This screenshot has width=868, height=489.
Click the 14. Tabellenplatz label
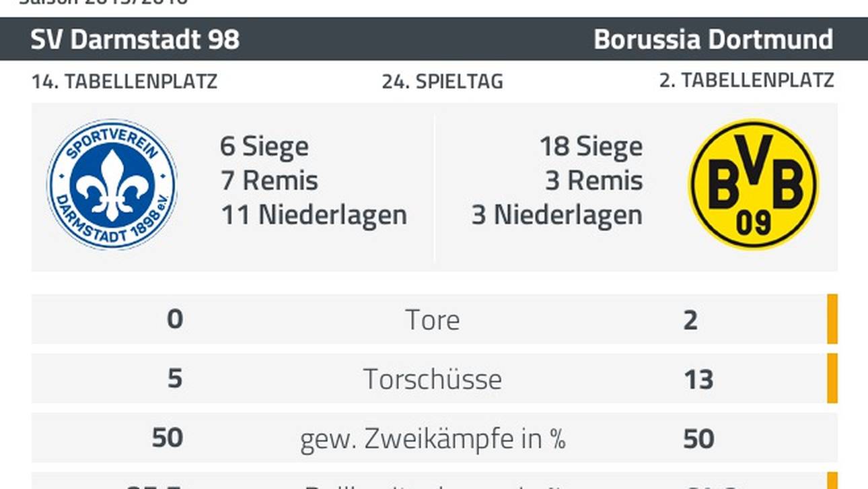[x=124, y=82]
